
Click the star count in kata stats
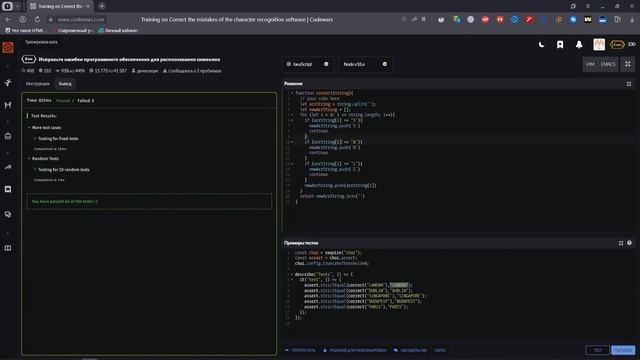28,71
